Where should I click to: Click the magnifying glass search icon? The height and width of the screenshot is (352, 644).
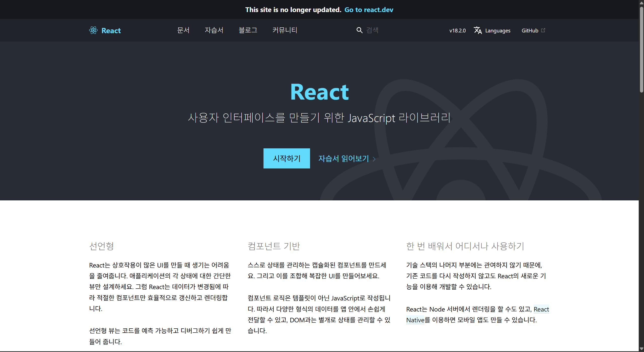(x=359, y=30)
